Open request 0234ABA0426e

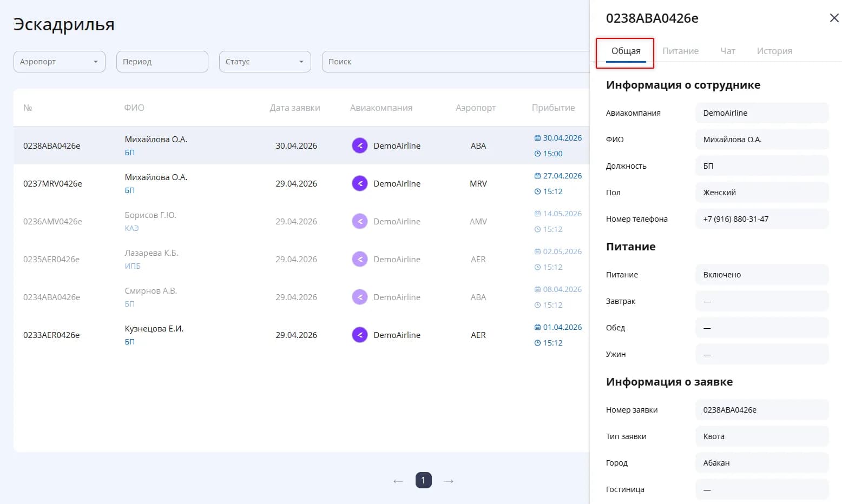[51, 297]
